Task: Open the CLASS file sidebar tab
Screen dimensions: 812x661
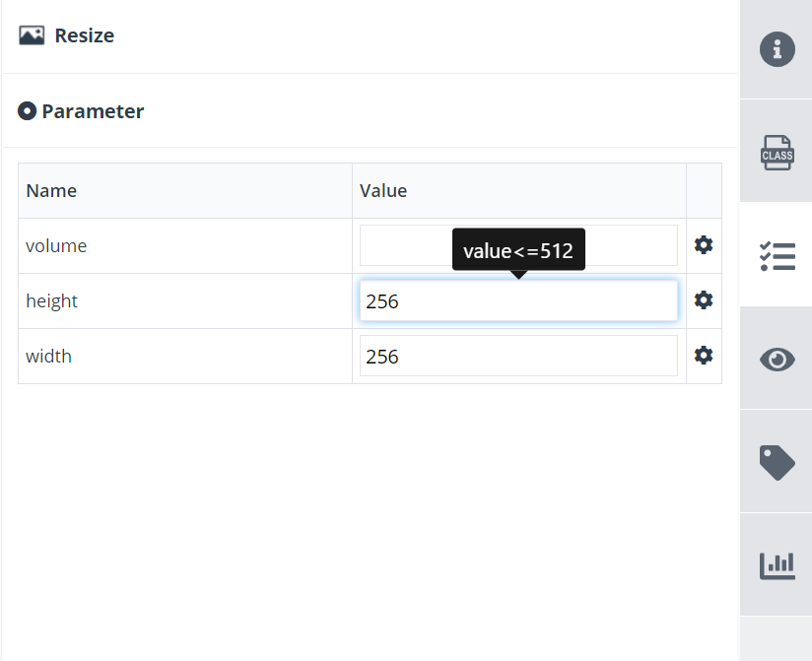Action: [777, 152]
